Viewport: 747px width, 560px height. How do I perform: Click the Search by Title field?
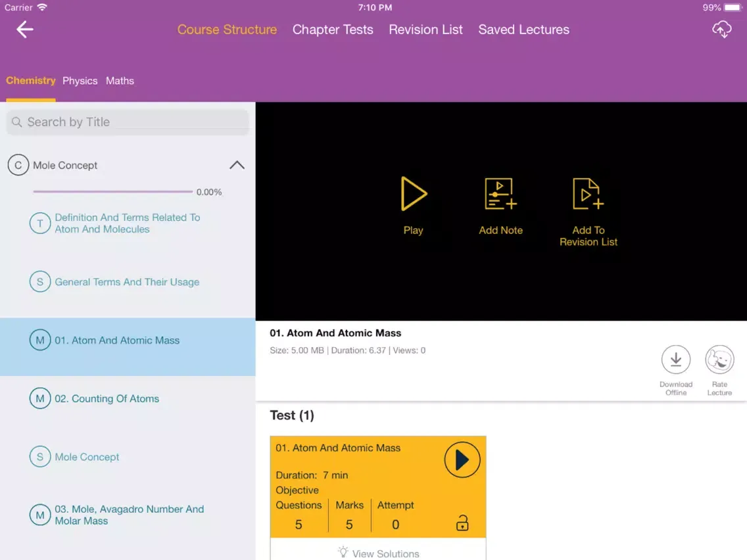click(128, 122)
